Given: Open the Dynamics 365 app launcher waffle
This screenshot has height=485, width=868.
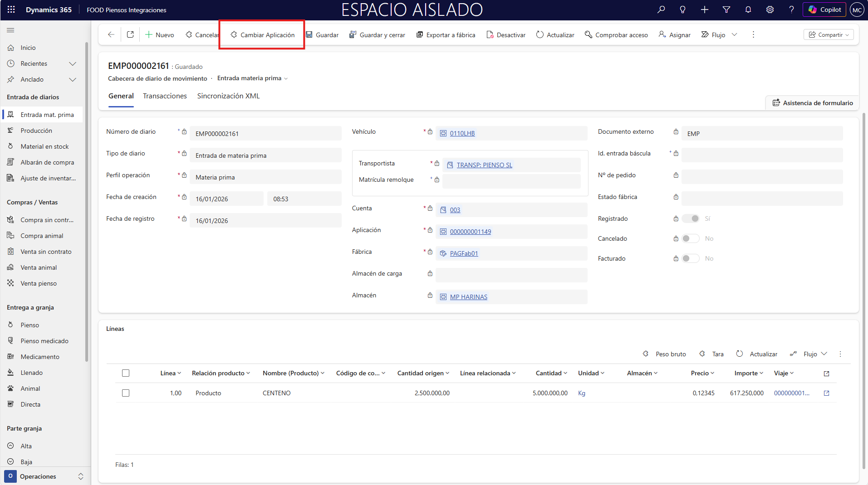Looking at the screenshot, I should pyautogui.click(x=11, y=10).
